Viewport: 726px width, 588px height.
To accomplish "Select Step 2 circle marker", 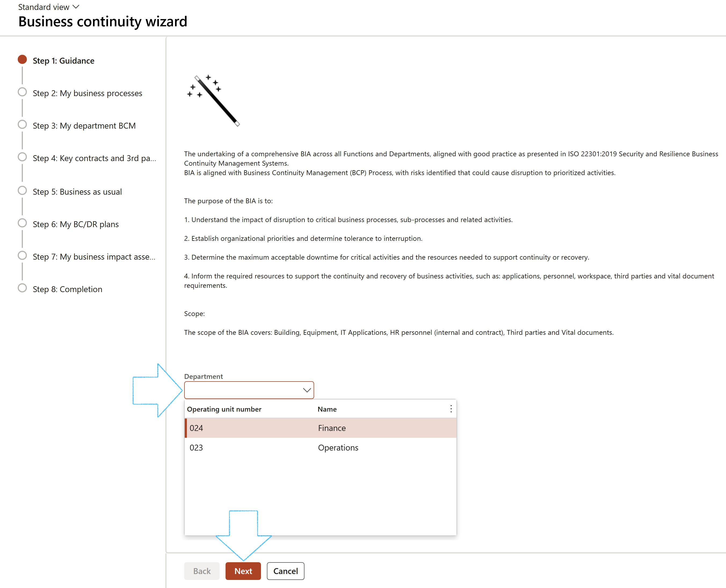I will 22,92.
